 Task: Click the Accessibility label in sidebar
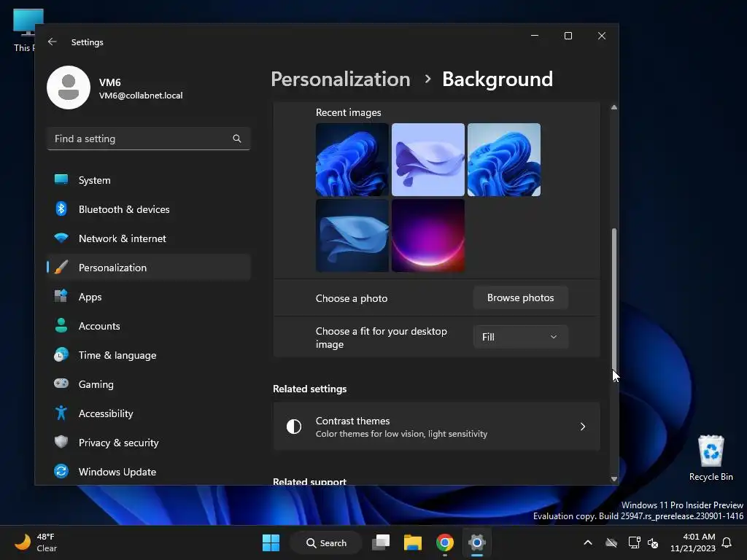click(106, 414)
